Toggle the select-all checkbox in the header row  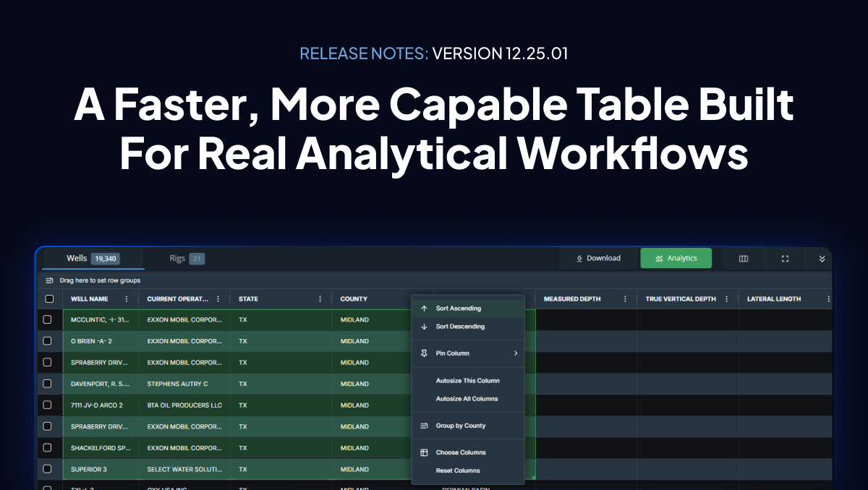click(49, 298)
